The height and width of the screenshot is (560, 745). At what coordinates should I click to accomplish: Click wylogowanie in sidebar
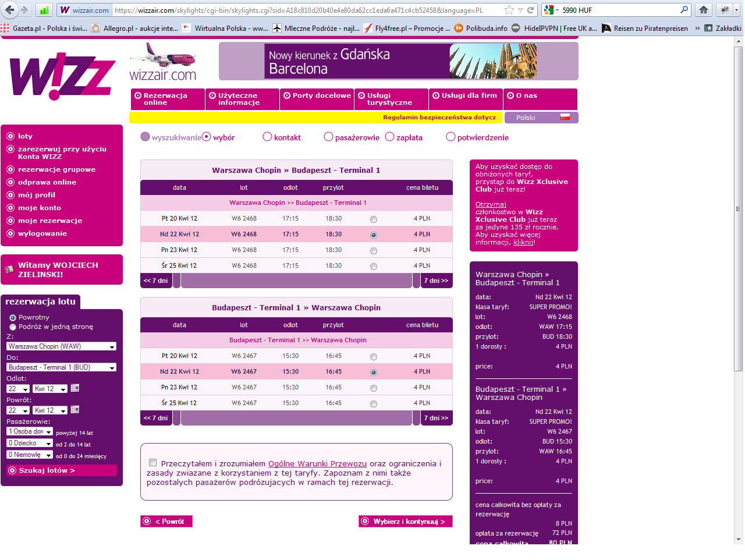(42, 233)
